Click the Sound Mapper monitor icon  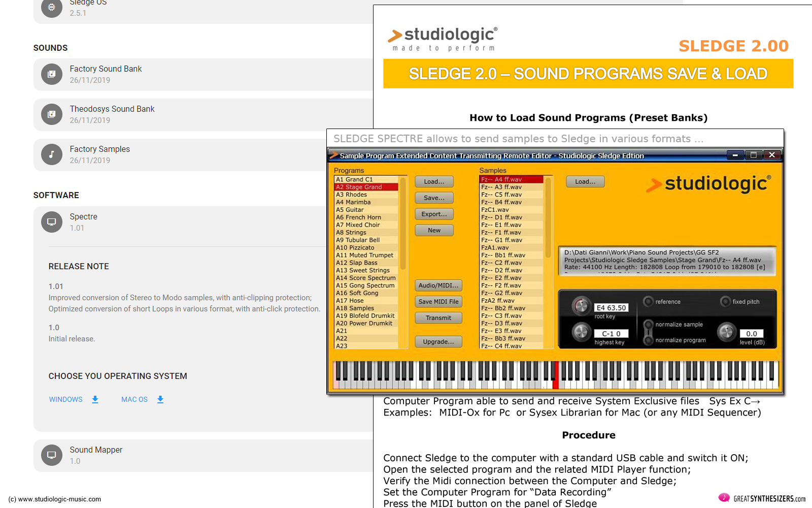(51, 455)
